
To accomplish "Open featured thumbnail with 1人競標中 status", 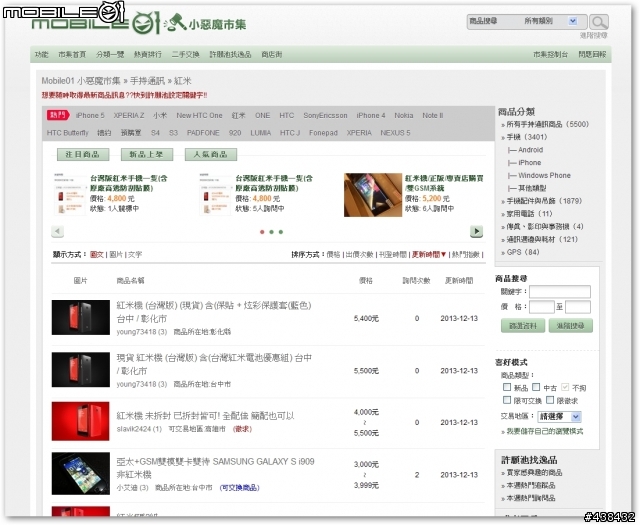I will click(x=70, y=194).
